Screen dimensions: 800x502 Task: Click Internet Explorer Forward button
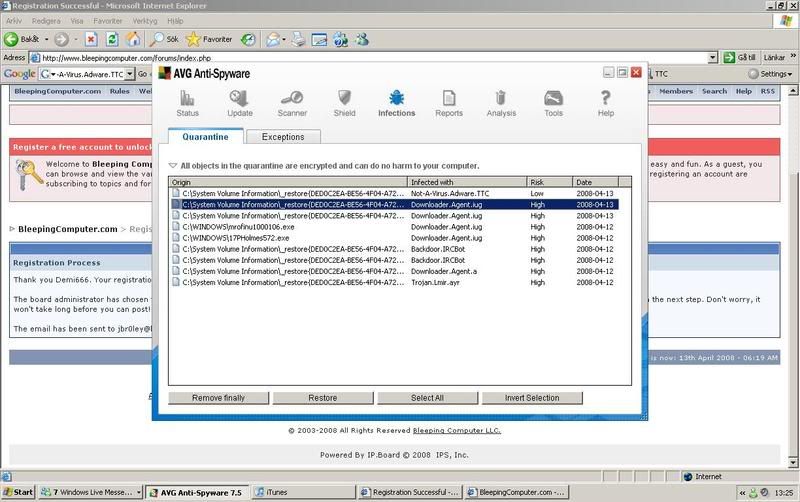pos(61,39)
